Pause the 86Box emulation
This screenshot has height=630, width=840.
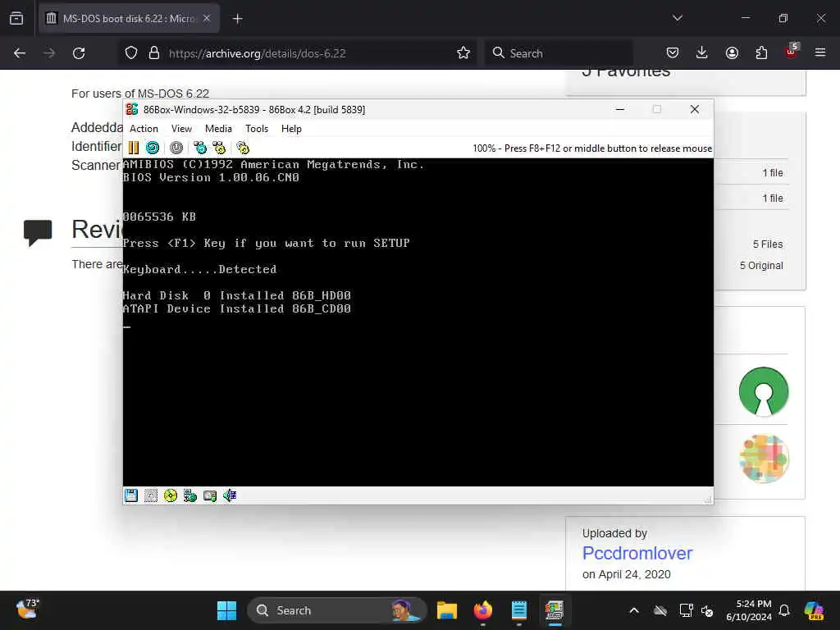click(x=134, y=148)
